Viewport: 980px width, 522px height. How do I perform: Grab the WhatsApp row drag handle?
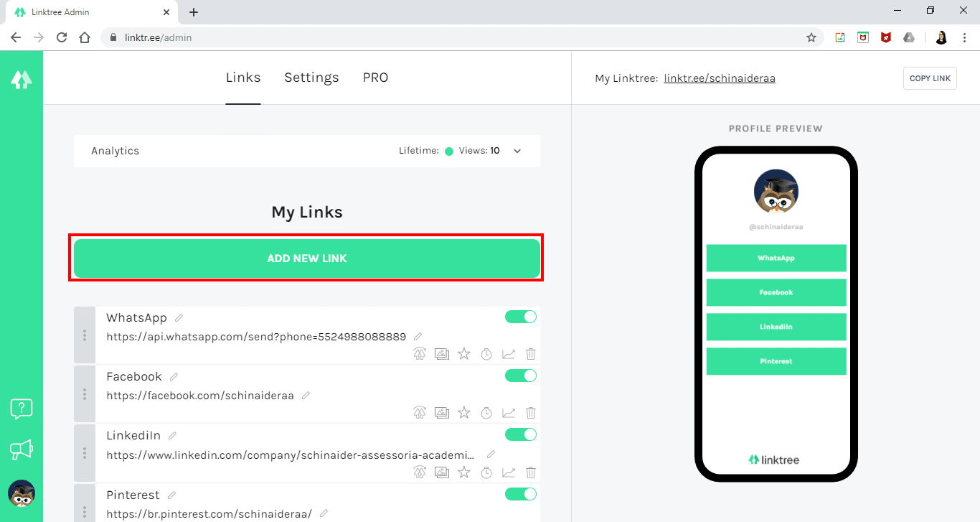pyautogui.click(x=85, y=335)
